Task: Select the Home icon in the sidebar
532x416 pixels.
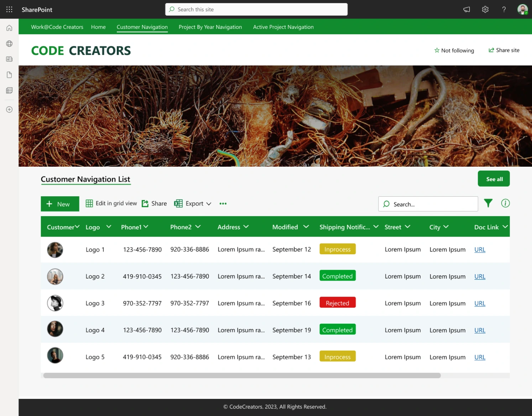Action: (x=9, y=28)
